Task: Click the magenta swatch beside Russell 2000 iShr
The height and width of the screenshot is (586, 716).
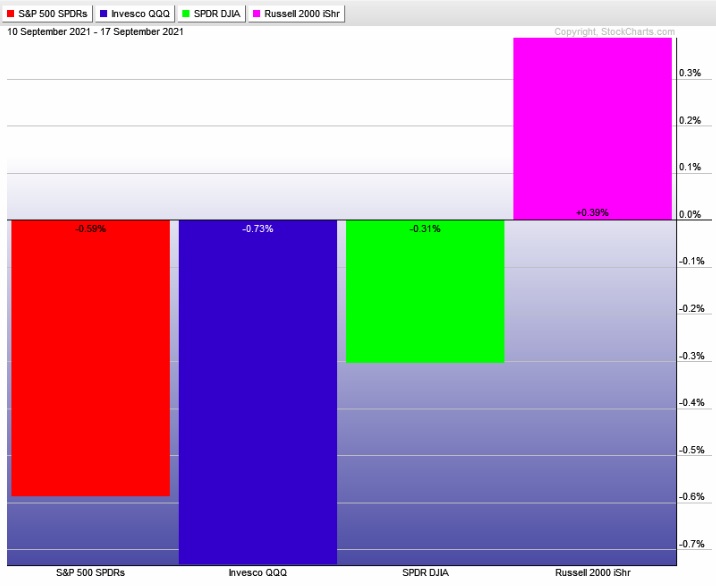Action: pos(256,14)
